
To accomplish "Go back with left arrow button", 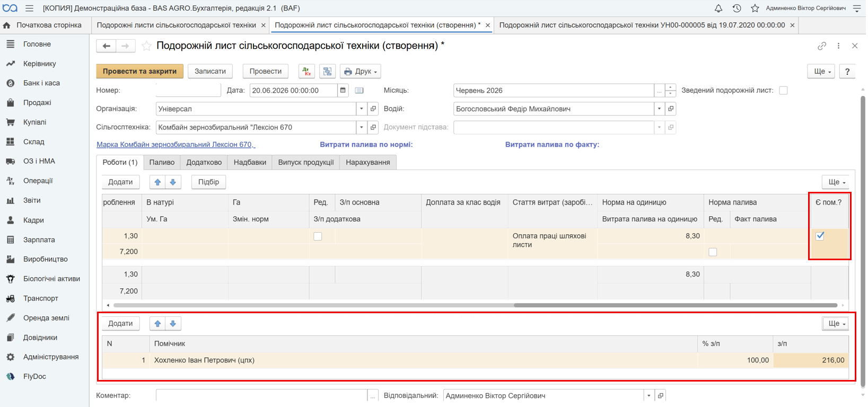I will pyautogui.click(x=106, y=46).
